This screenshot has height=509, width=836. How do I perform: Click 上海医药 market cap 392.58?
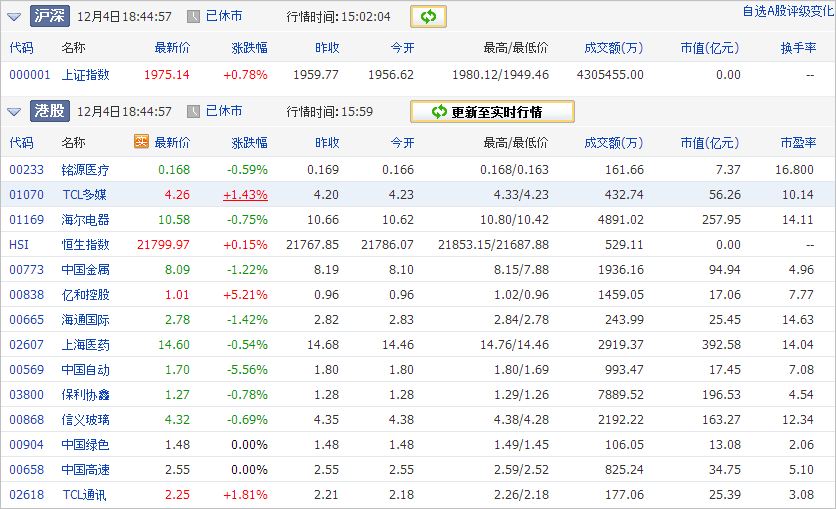coord(721,345)
